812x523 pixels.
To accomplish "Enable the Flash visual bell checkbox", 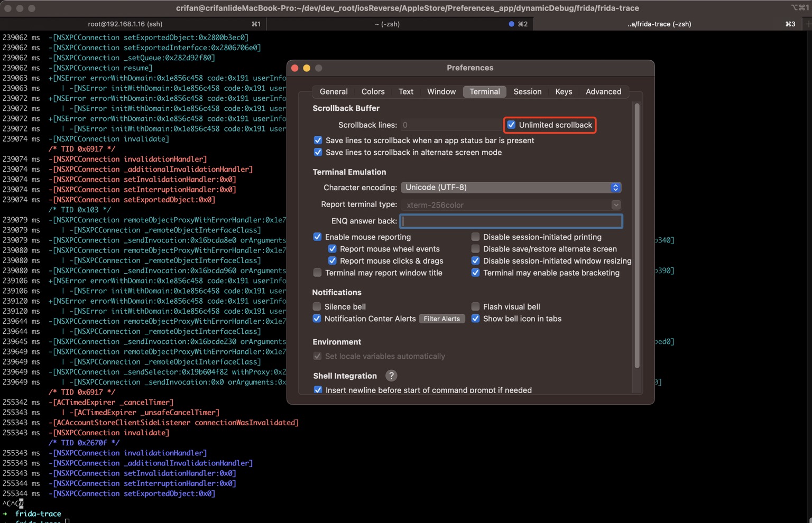I will pyautogui.click(x=475, y=306).
